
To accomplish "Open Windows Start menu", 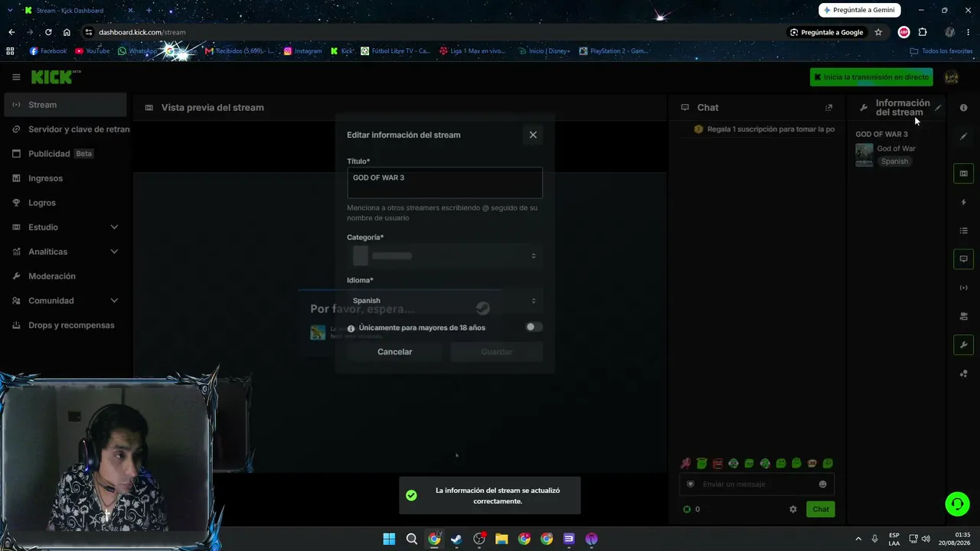I will click(x=389, y=539).
